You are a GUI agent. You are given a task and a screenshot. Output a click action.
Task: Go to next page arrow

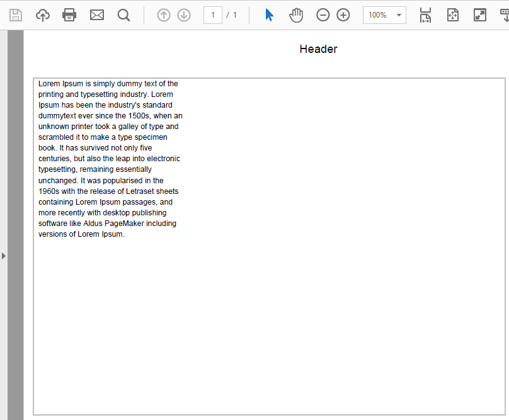pos(184,15)
